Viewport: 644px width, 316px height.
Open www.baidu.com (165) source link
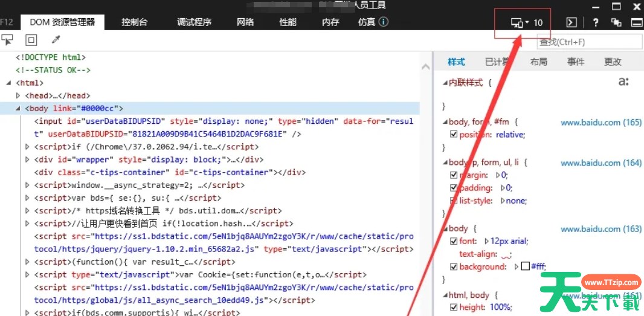pos(601,122)
